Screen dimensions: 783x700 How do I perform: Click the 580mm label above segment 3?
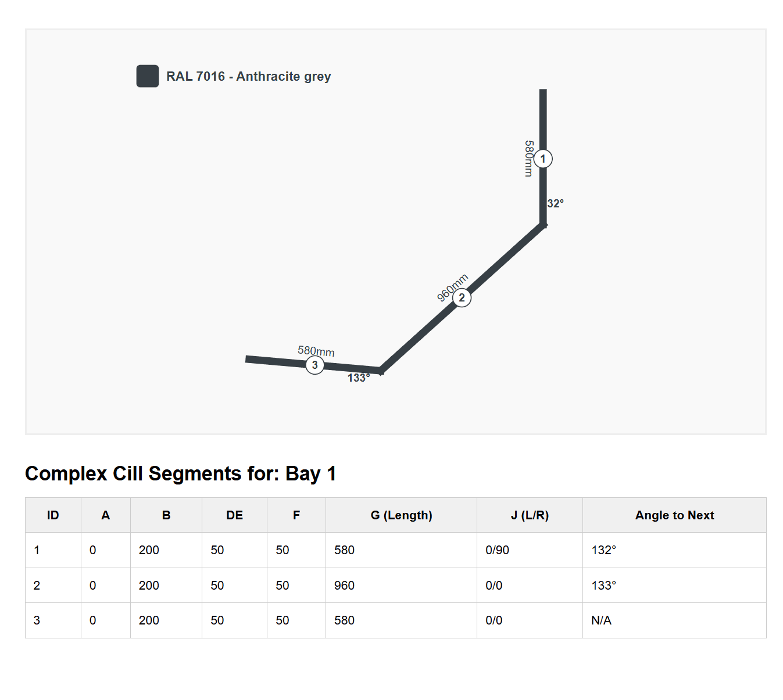(x=316, y=351)
